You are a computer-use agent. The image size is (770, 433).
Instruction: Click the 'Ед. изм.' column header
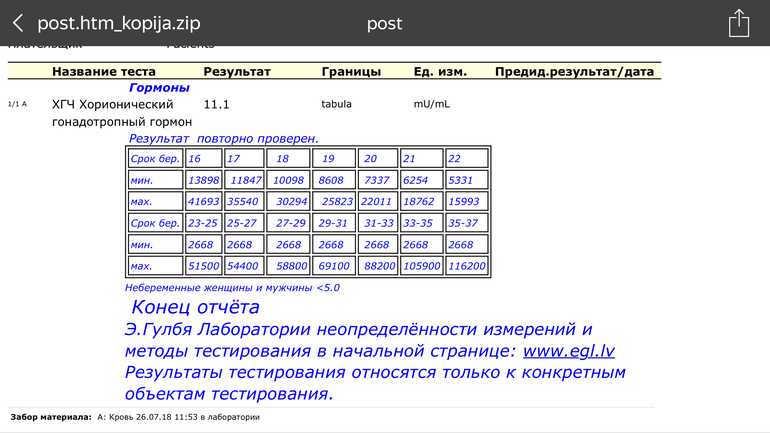pyautogui.click(x=440, y=72)
